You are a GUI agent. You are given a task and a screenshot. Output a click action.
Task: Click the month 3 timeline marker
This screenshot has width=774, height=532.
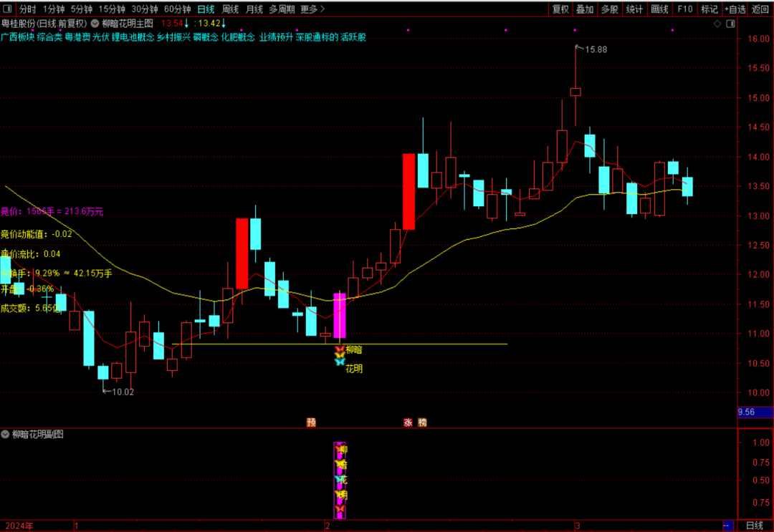(578, 526)
